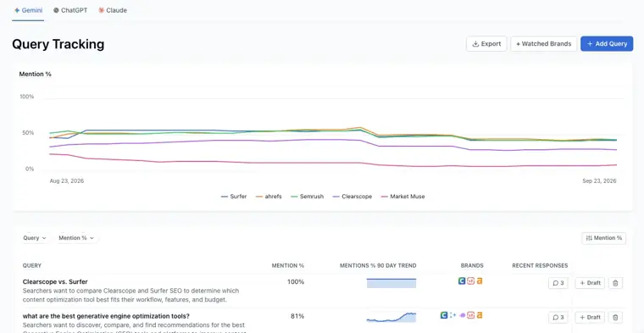The height and width of the screenshot is (333, 644).
Task: Toggle Clearscope series in chart legend
Action: pyautogui.click(x=352, y=197)
